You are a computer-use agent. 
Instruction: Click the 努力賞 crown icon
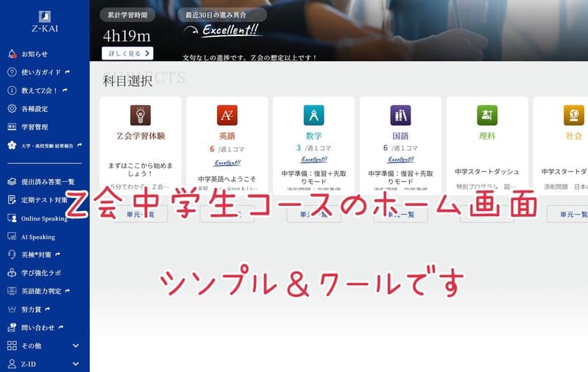(12, 310)
